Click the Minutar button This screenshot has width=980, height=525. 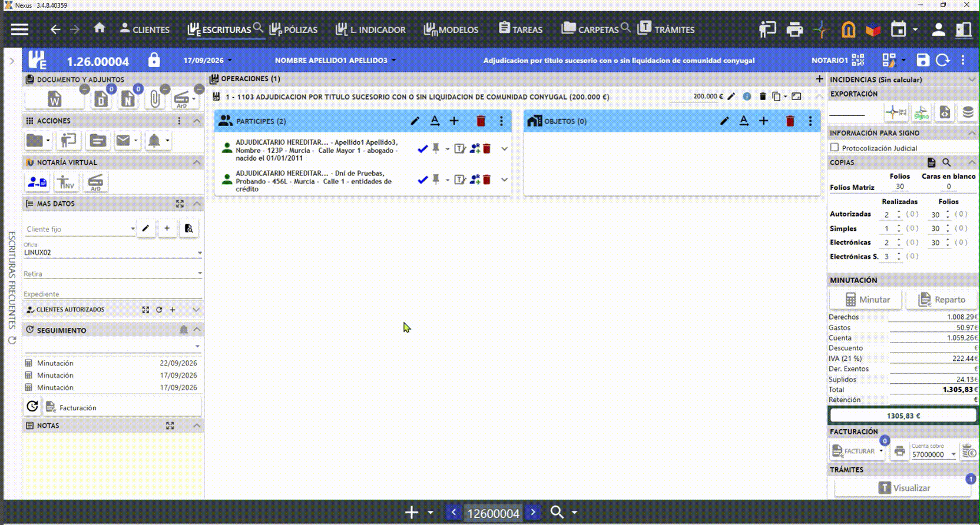point(866,300)
